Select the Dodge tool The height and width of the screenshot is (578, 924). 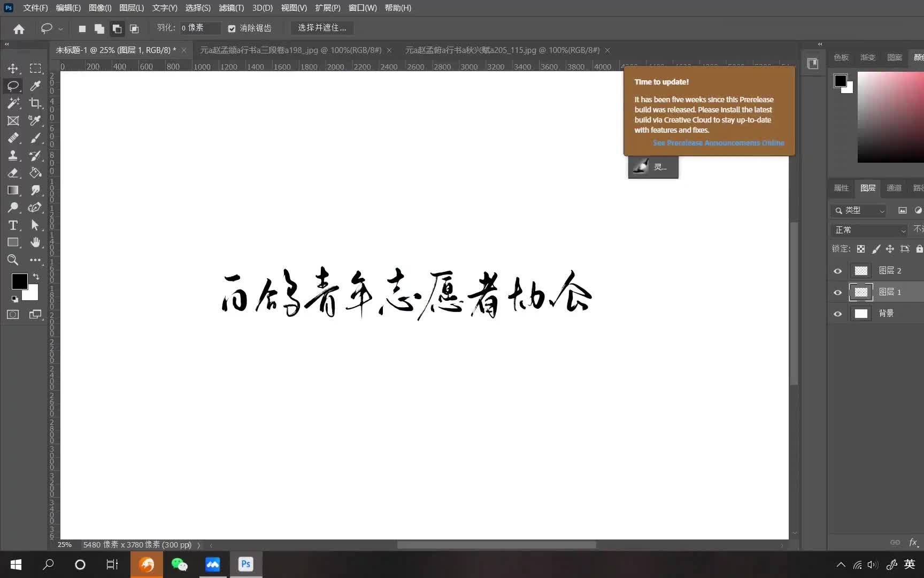pyautogui.click(x=13, y=208)
